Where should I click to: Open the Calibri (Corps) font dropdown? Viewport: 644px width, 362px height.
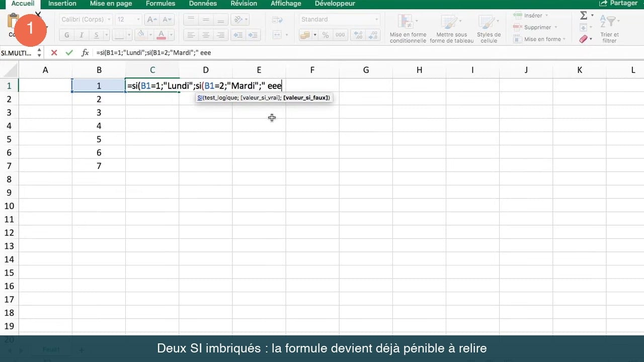86,20
